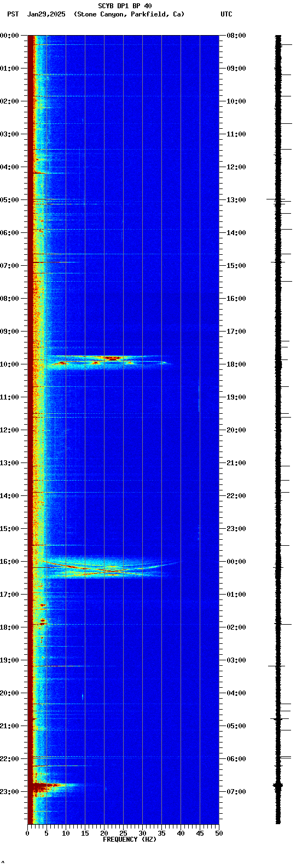Select the 05:00 label on the UTC axis
Image resolution: width=302 pixels, height=868 pixels.
tap(236, 726)
